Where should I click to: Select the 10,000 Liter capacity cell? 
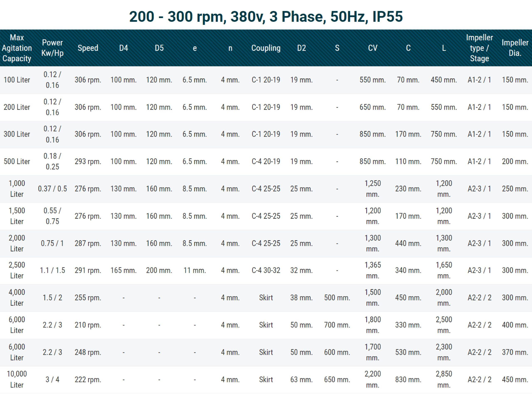click(x=17, y=379)
